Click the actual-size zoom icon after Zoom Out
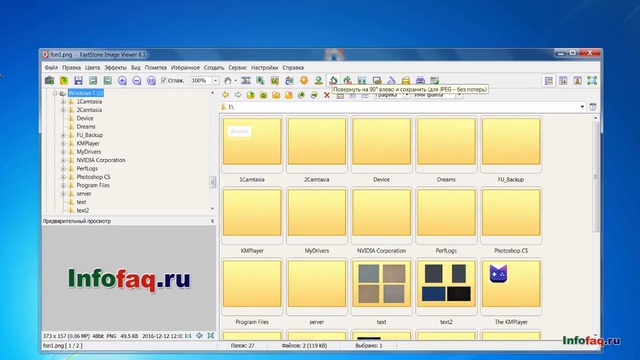The width and height of the screenshot is (640, 360). tap(151, 80)
